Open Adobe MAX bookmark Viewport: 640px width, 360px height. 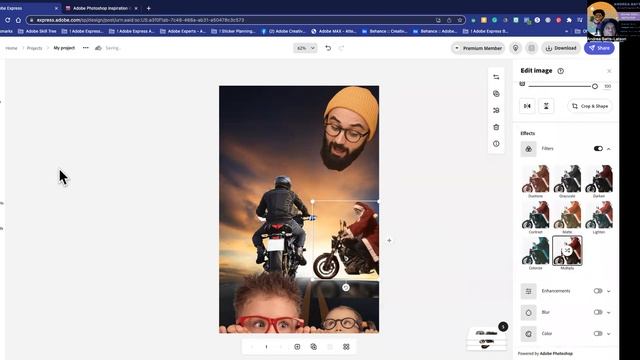(333, 31)
